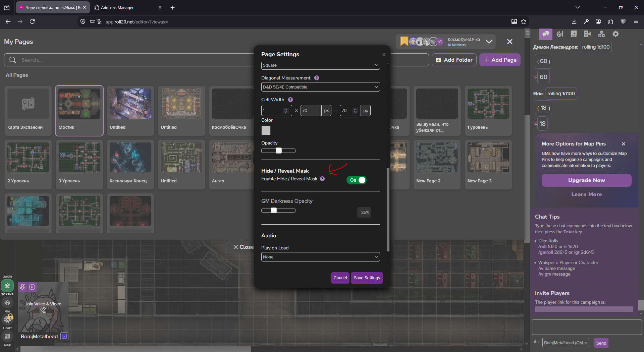Click the browser account profile icon

pos(598,21)
